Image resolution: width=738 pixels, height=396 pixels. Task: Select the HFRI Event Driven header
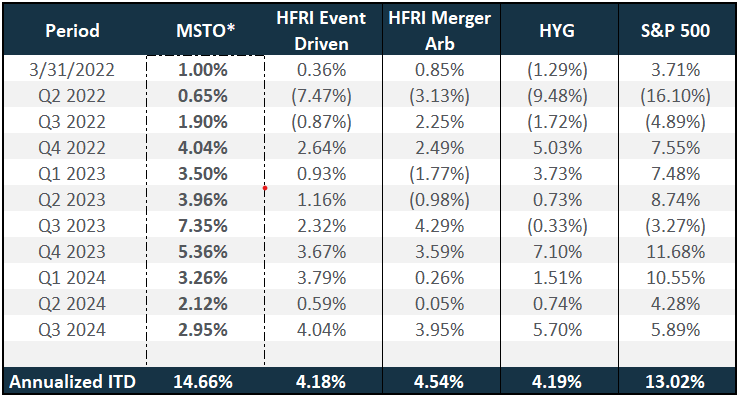coord(321,31)
